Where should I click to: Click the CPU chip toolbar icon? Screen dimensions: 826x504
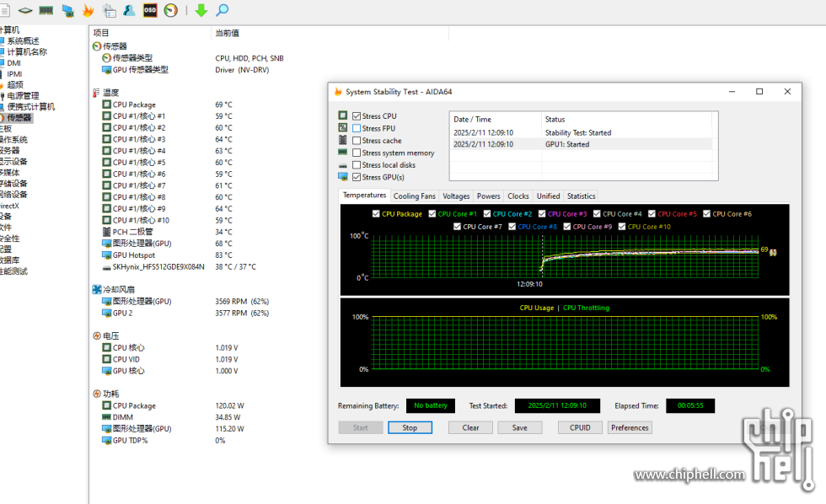(25, 10)
